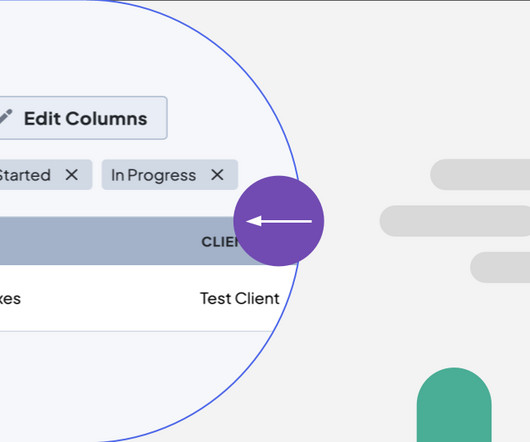Select the In Progress filter label
The width and height of the screenshot is (530, 442).
coord(153,175)
